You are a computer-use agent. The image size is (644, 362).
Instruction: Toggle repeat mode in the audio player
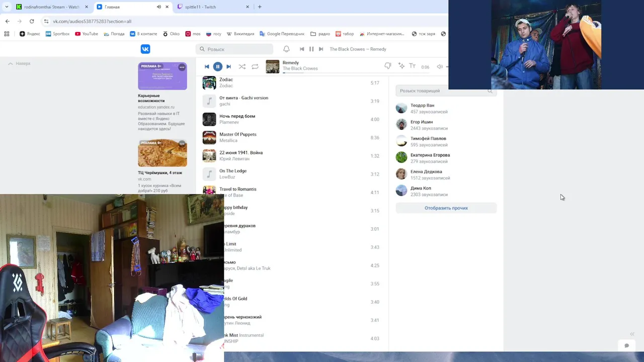point(255,66)
